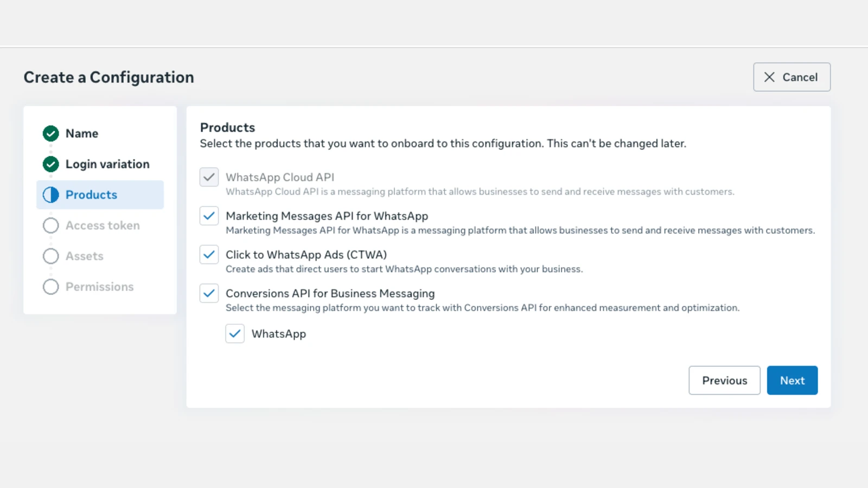868x488 pixels.
Task: Click the Marketing Messages API description text
Action: pos(520,230)
